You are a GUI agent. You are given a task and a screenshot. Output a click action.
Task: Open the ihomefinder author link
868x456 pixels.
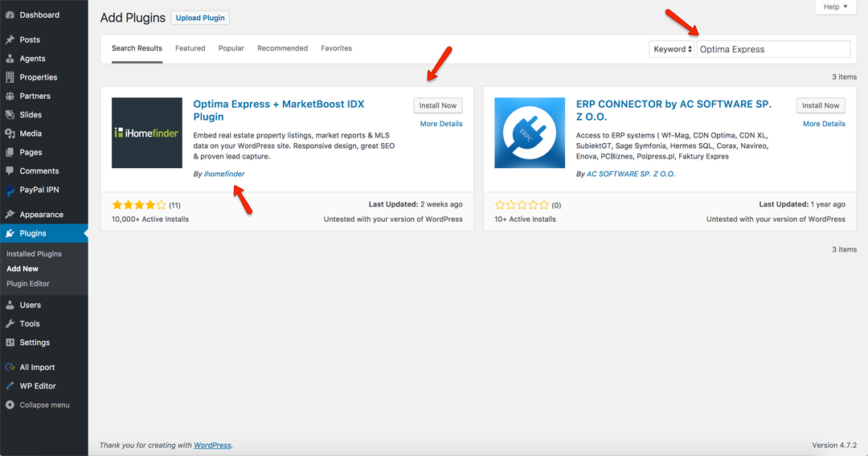224,174
